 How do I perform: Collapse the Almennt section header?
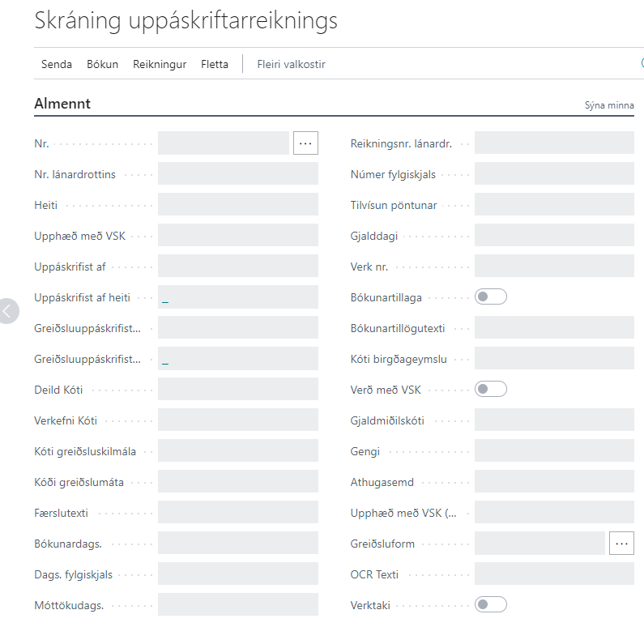(x=62, y=104)
